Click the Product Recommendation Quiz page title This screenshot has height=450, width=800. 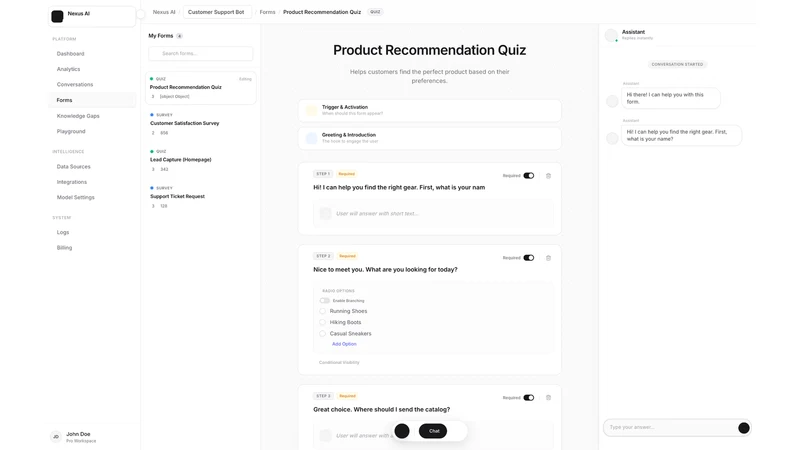(x=430, y=50)
